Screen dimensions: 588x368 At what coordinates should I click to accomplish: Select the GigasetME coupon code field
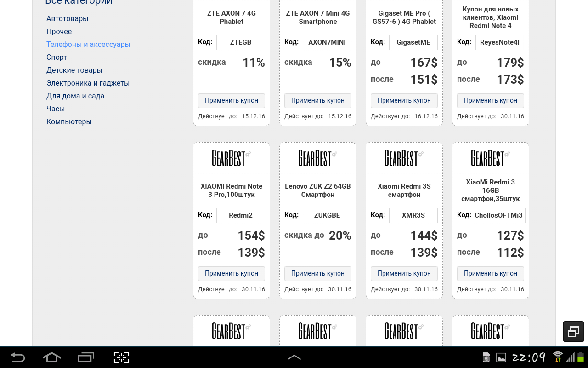coord(413,42)
